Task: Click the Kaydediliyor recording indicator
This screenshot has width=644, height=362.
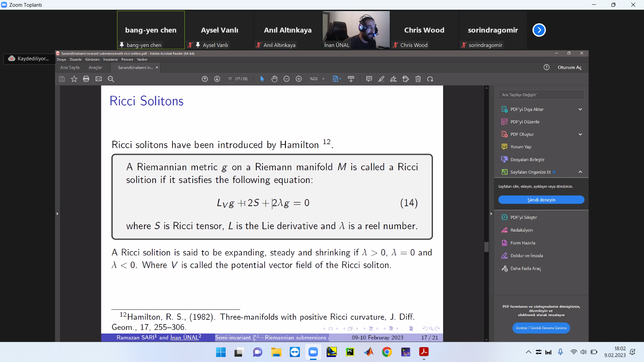Action: coord(29,59)
